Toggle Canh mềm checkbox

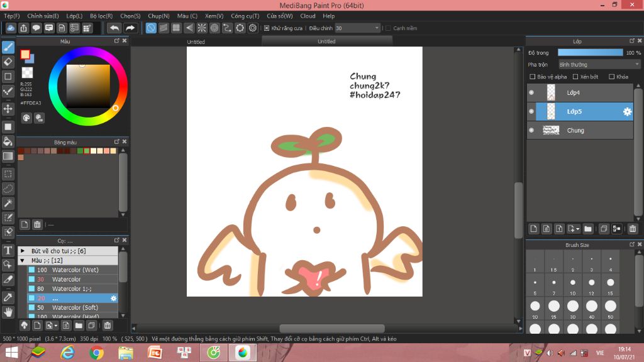(388, 28)
